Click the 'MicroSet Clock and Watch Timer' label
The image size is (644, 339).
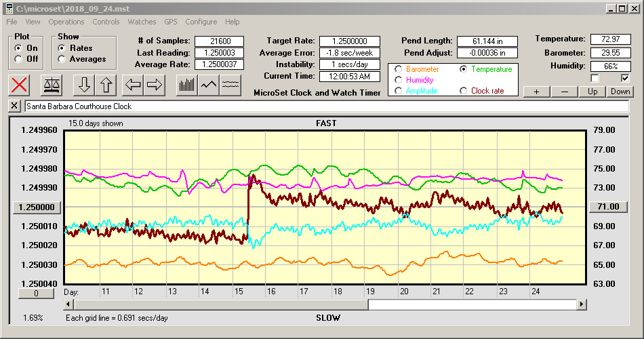click(317, 93)
